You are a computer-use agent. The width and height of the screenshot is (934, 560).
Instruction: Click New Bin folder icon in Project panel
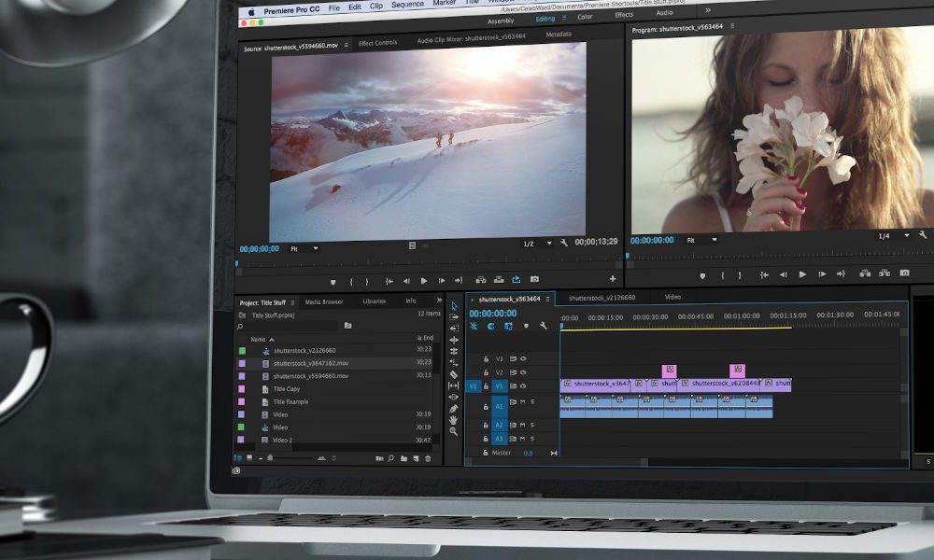point(403,458)
